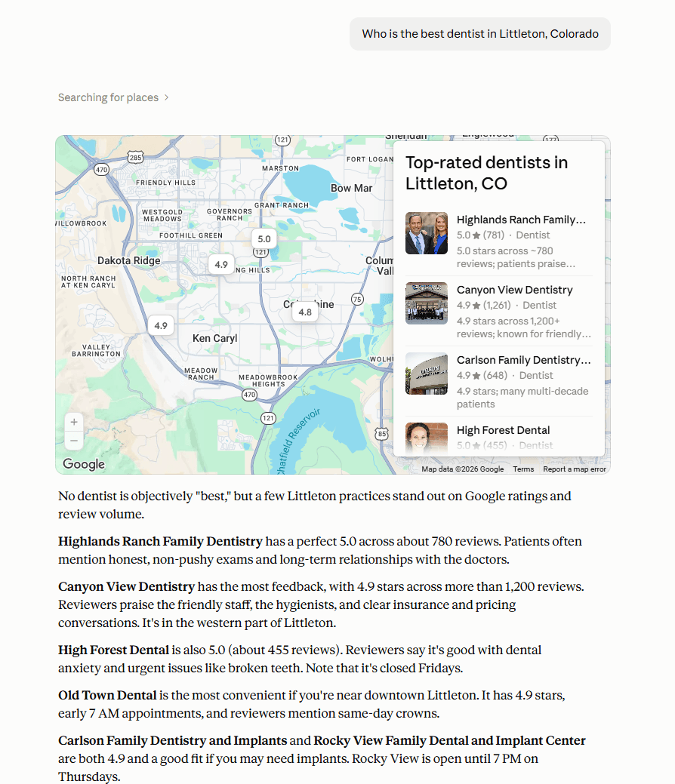
Task: Click the Map data ©2026 Google text
Action: point(462,469)
